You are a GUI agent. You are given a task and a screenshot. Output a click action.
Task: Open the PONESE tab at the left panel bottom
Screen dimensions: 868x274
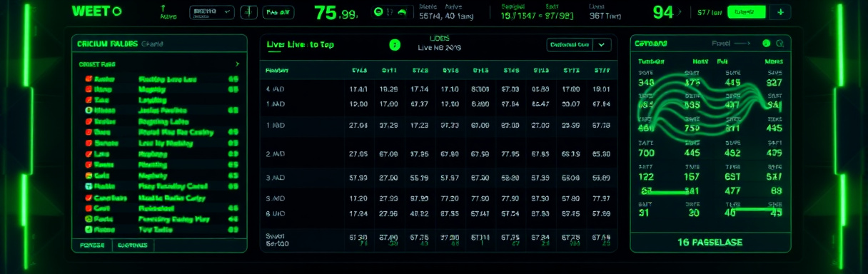(x=91, y=245)
